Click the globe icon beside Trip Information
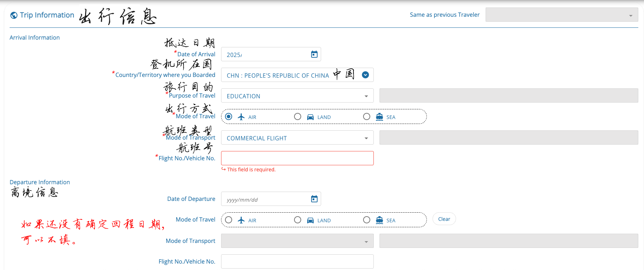The height and width of the screenshot is (270, 644). (x=14, y=15)
